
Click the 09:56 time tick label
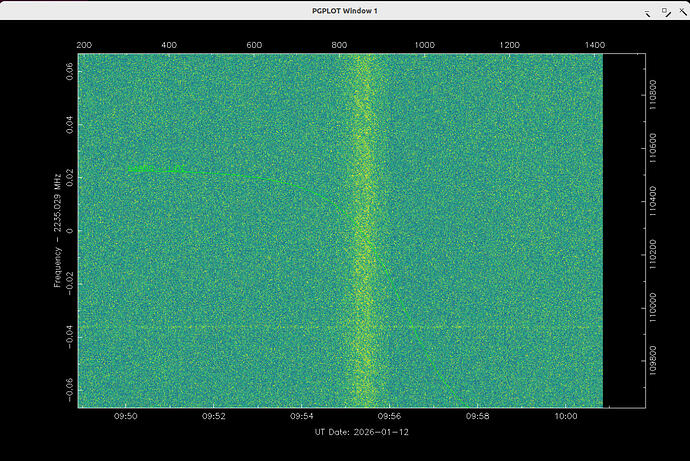click(x=389, y=416)
